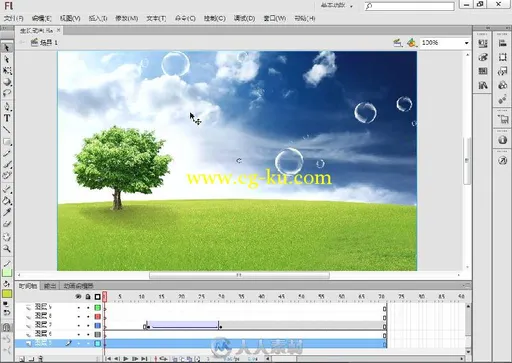Toggle show all layers as outlines
Image resolution: width=512 pixels, height=363 pixels.
pyautogui.click(x=97, y=297)
